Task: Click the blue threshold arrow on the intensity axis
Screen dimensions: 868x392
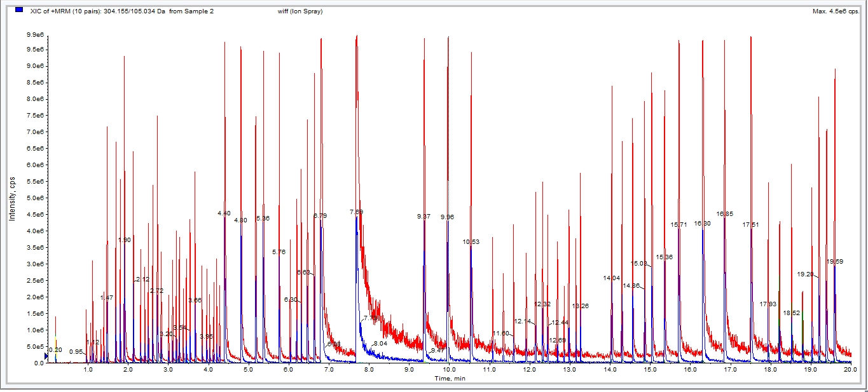Action: tap(46, 357)
